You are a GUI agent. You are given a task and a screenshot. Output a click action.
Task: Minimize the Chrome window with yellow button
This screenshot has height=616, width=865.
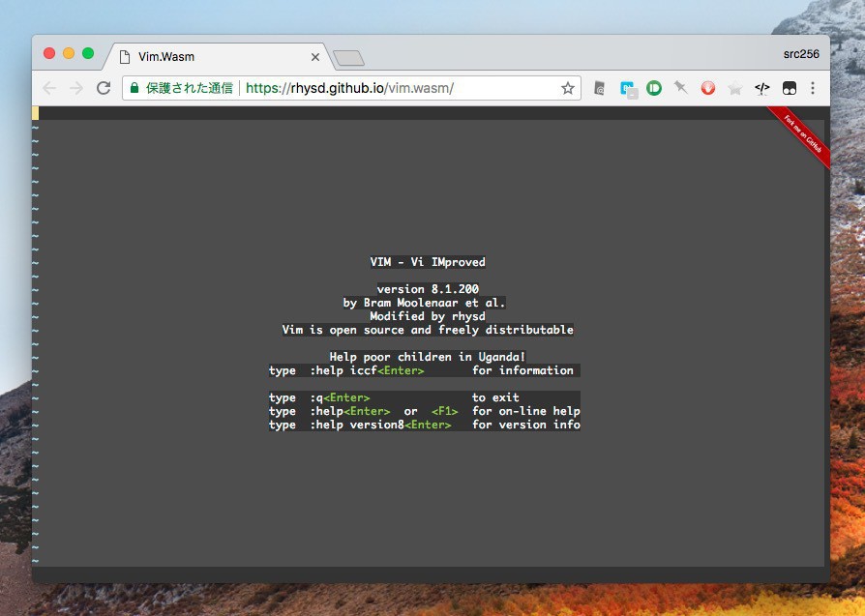(69, 53)
